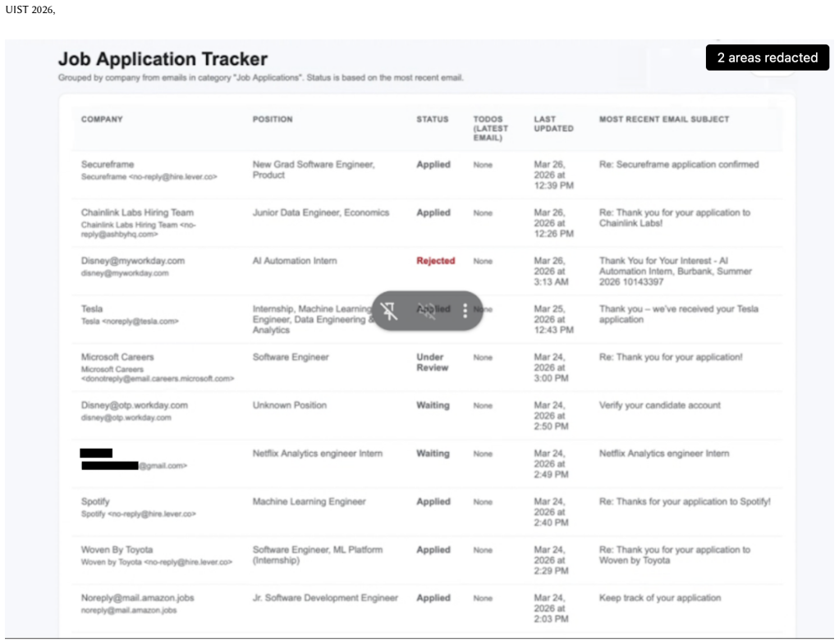This screenshot has height=644, width=839.
Task: Click the Woven By Toyota company name
Action: tap(117, 550)
